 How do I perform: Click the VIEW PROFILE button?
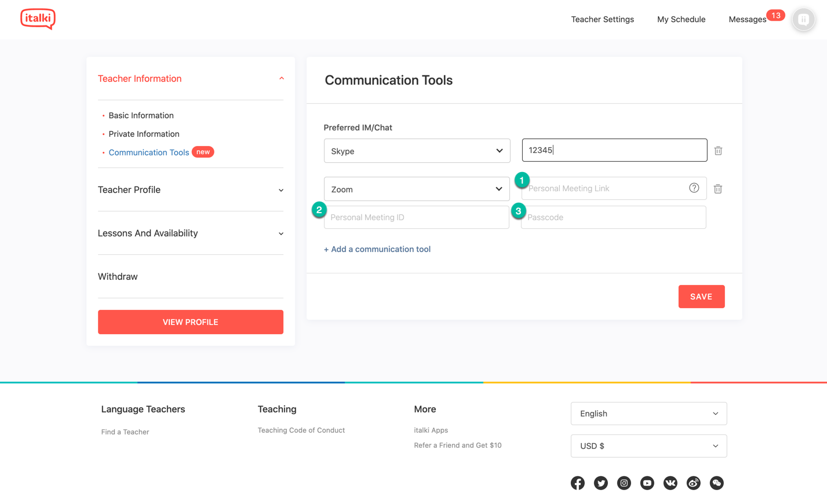point(190,322)
